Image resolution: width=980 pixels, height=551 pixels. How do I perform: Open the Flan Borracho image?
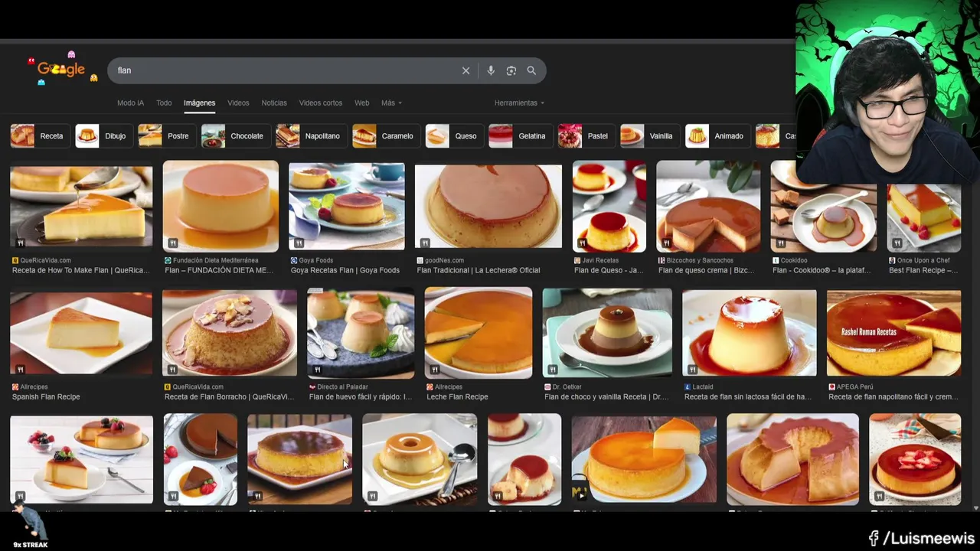(x=230, y=334)
